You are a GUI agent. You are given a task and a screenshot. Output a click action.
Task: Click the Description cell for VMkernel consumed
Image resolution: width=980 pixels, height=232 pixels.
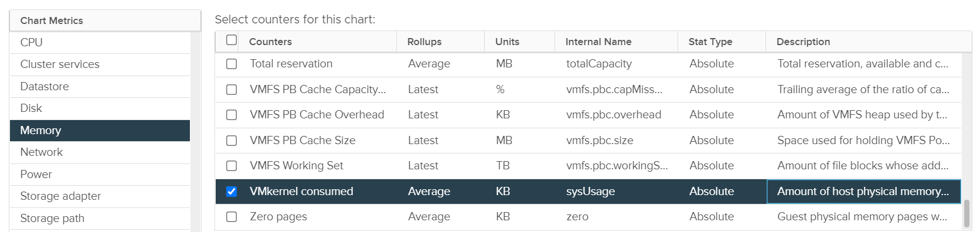pos(863,192)
